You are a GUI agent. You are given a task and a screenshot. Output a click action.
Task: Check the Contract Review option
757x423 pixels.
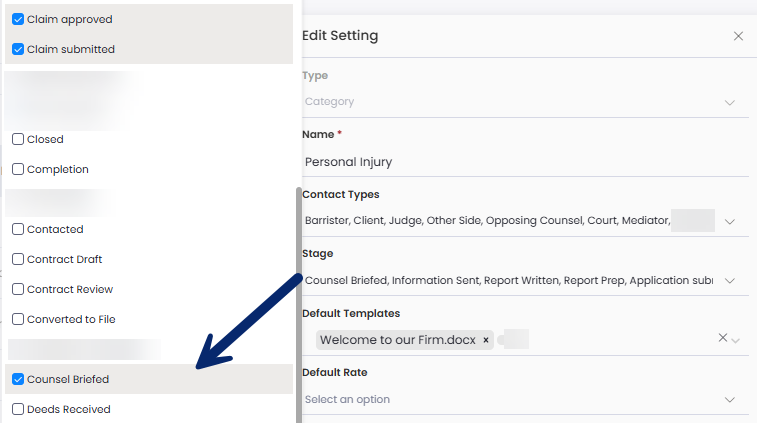18,289
